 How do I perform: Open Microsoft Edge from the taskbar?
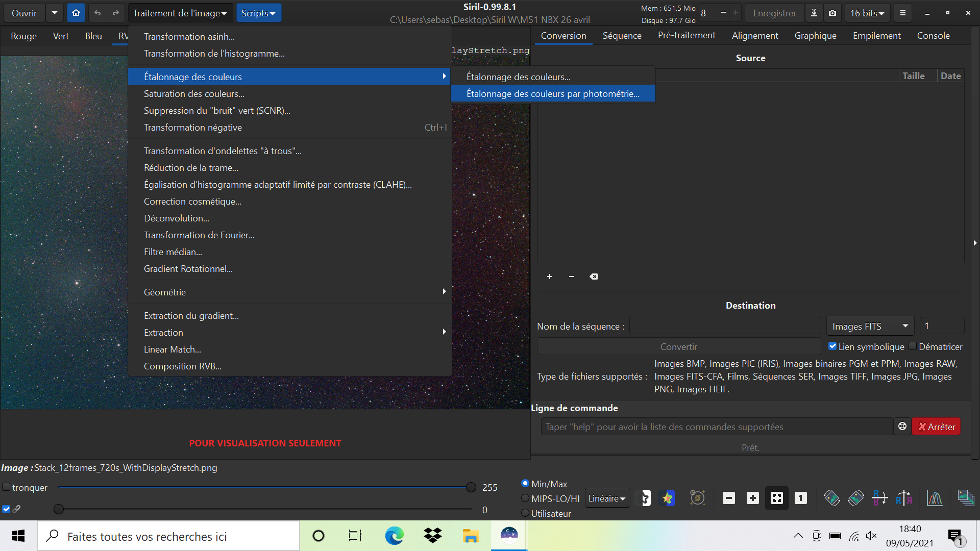click(x=394, y=536)
